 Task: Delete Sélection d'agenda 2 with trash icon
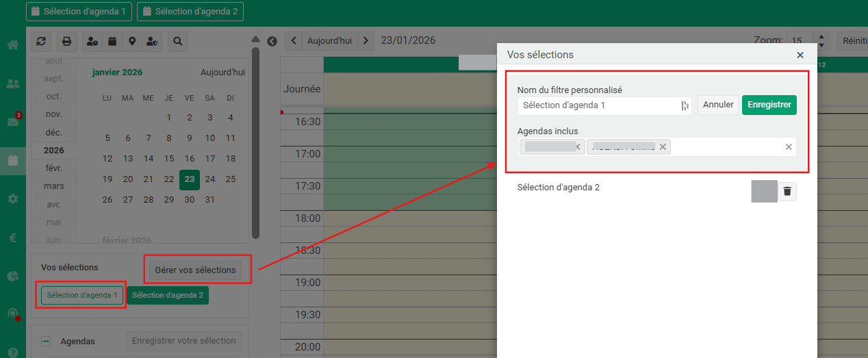click(787, 192)
